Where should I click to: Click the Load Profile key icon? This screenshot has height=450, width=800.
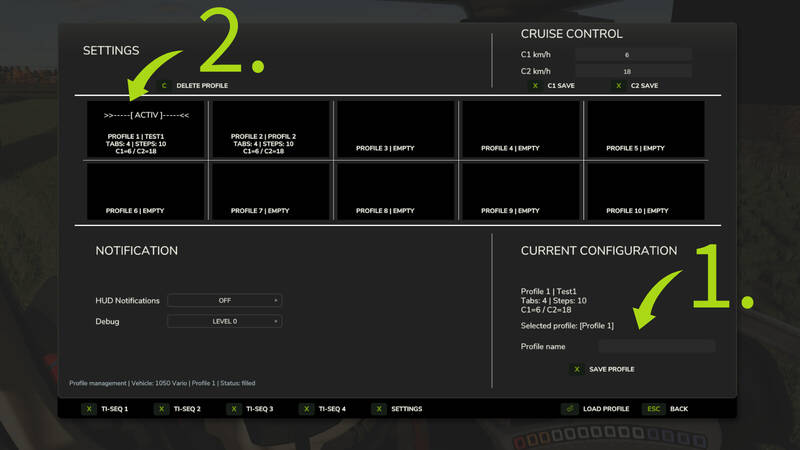[569, 409]
